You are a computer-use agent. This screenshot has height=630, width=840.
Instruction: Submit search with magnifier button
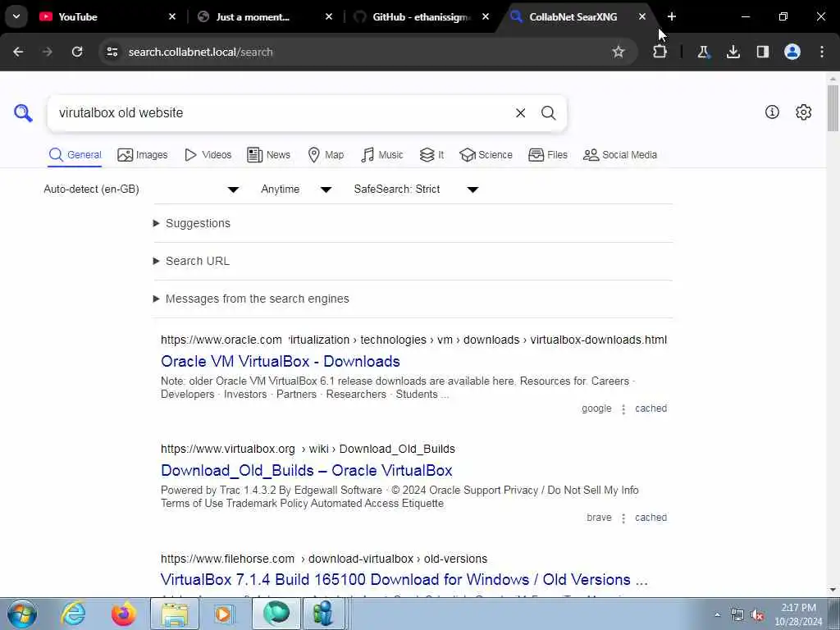pyautogui.click(x=548, y=113)
